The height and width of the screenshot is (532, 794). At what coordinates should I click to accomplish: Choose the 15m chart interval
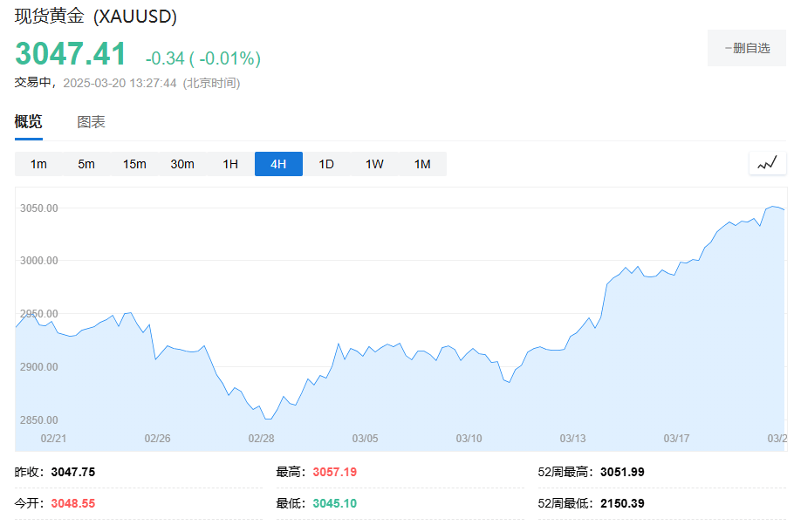tap(134, 164)
